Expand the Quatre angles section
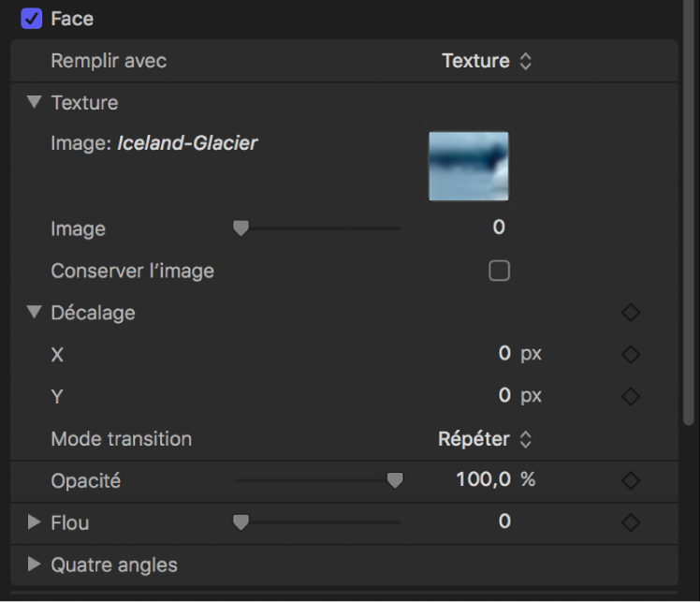The height and width of the screenshot is (602, 700). [35, 565]
